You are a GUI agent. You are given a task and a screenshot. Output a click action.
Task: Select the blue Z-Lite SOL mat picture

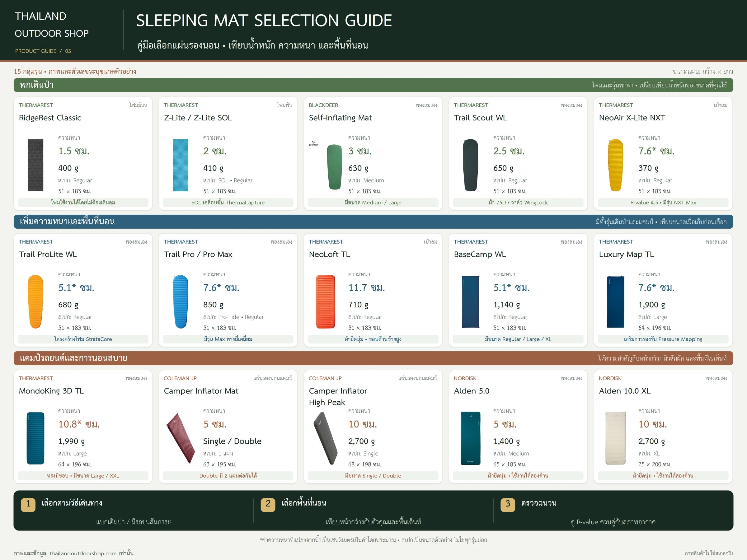point(180,165)
